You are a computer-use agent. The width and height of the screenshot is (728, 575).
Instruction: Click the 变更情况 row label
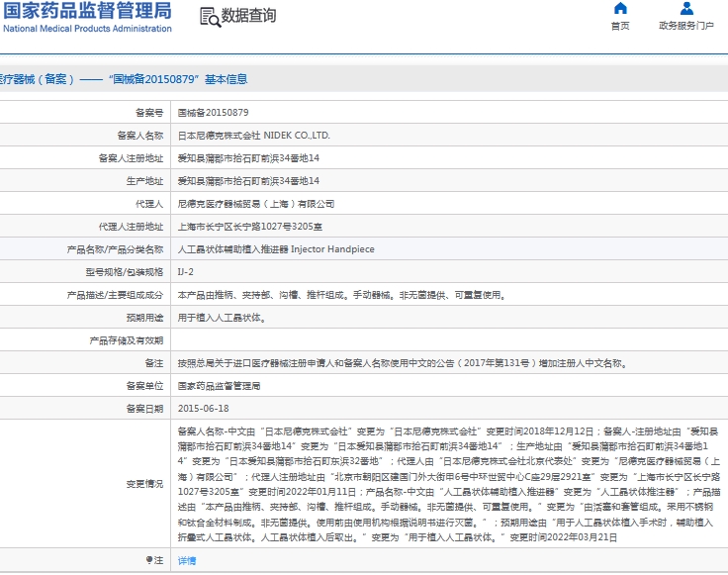pyautogui.click(x=144, y=484)
